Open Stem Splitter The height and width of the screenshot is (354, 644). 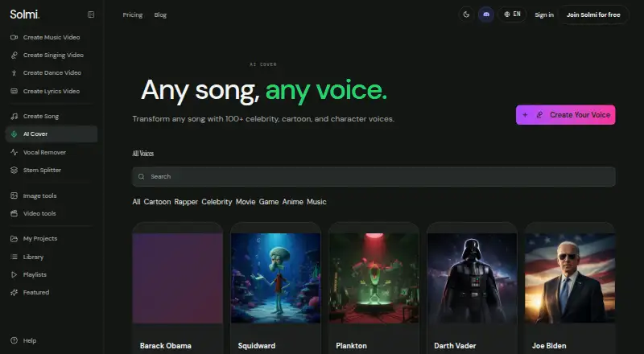(52, 170)
